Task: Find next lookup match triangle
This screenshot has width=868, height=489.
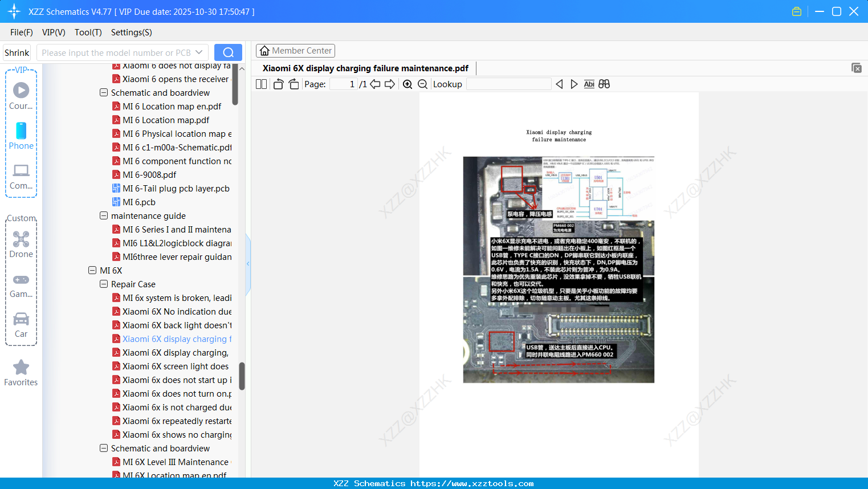Action: pyautogui.click(x=574, y=84)
